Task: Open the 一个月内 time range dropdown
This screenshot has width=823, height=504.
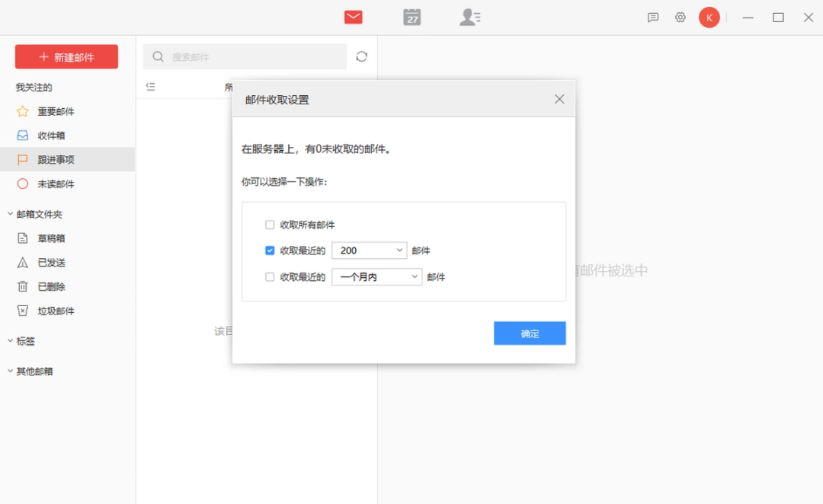Action: [x=377, y=277]
